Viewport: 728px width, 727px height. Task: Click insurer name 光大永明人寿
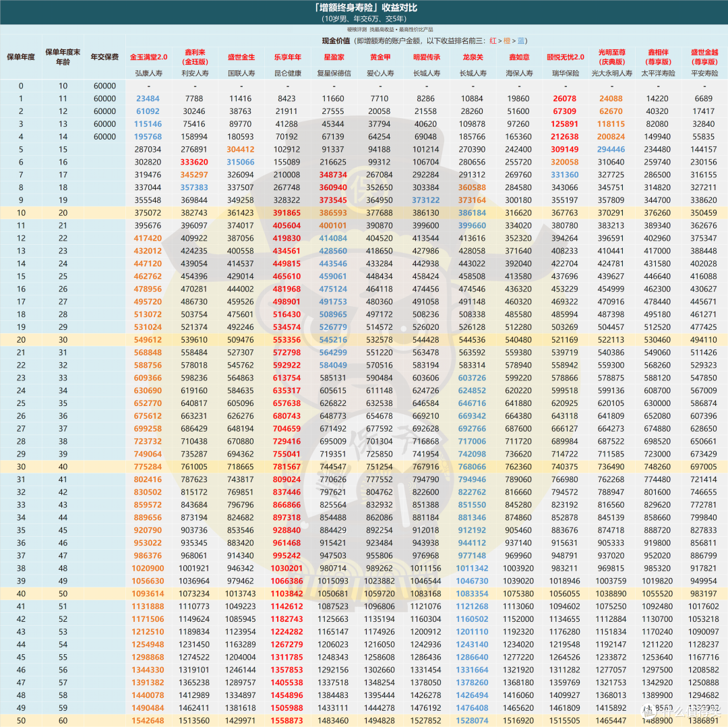[x=612, y=73]
